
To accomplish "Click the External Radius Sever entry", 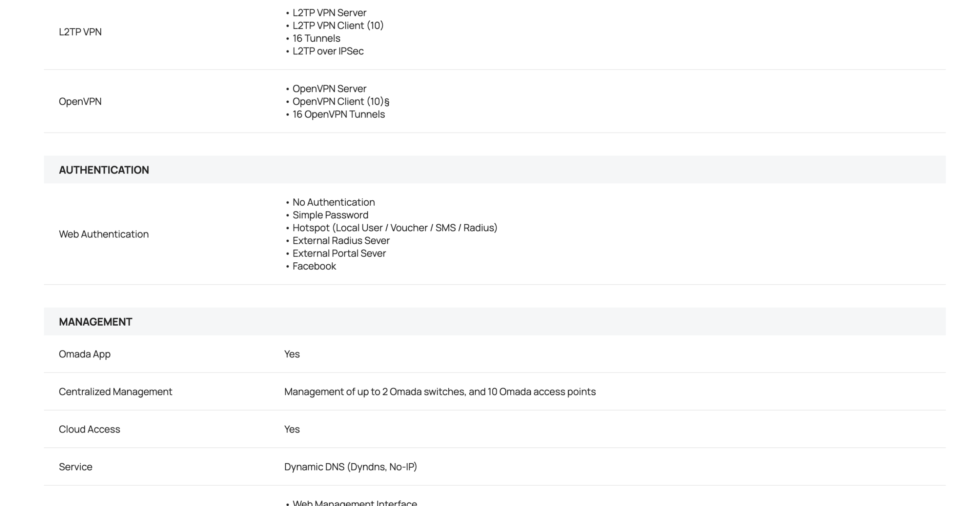I will 341,241.
